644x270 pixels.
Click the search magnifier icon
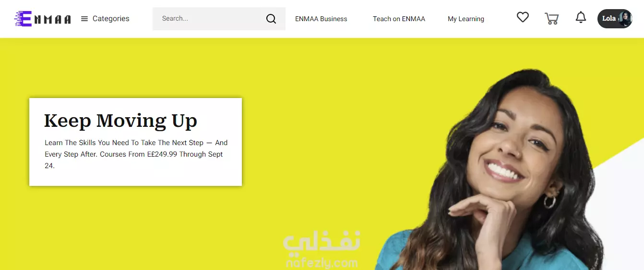(x=271, y=19)
